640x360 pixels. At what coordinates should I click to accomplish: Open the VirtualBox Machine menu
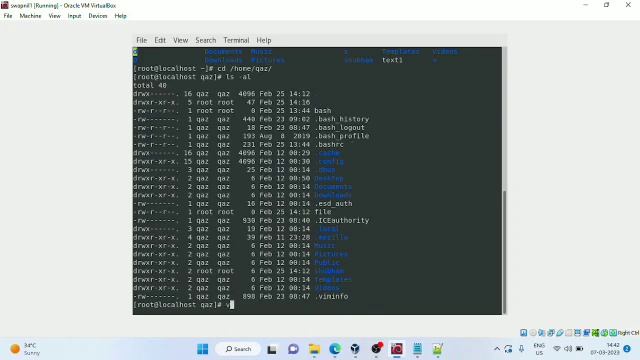[x=30, y=16]
